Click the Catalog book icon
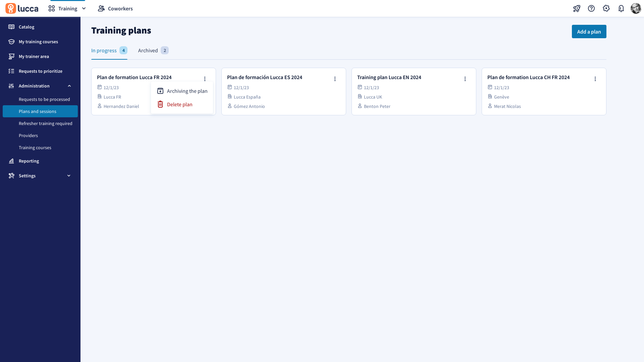 click(x=11, y=27)
